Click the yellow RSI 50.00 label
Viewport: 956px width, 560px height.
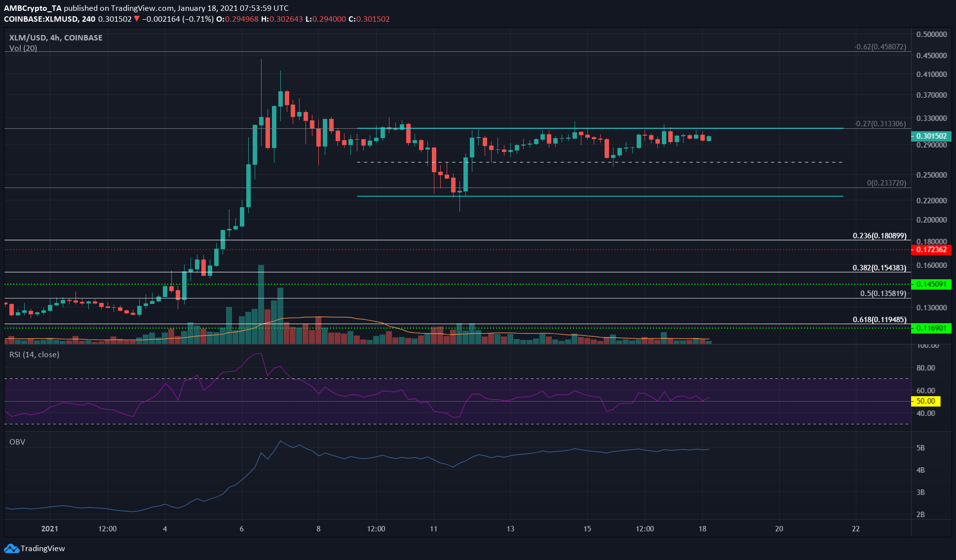(x=926, y=401)
